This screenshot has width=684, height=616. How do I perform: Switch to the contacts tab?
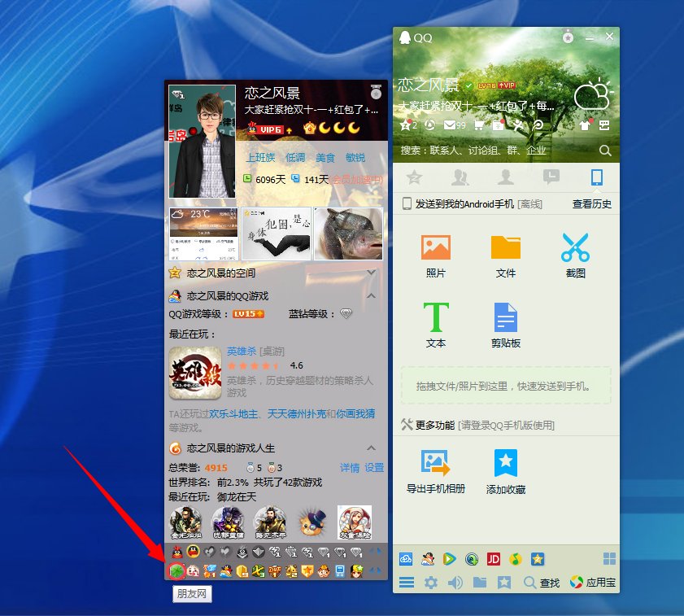pyautogui.click(x=460, y=177)
